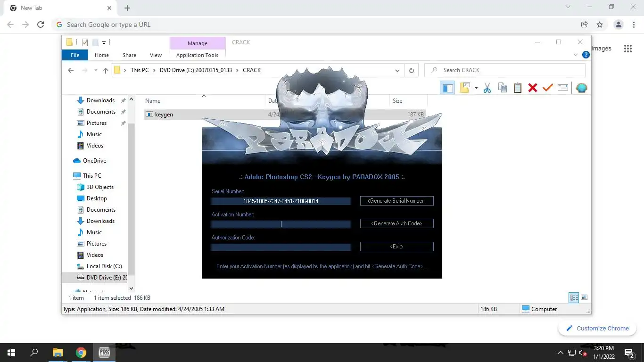Open Customize Quick Access Toolbar dropdown
This screenshot has height=362, width=644.
tap(104, 42)
